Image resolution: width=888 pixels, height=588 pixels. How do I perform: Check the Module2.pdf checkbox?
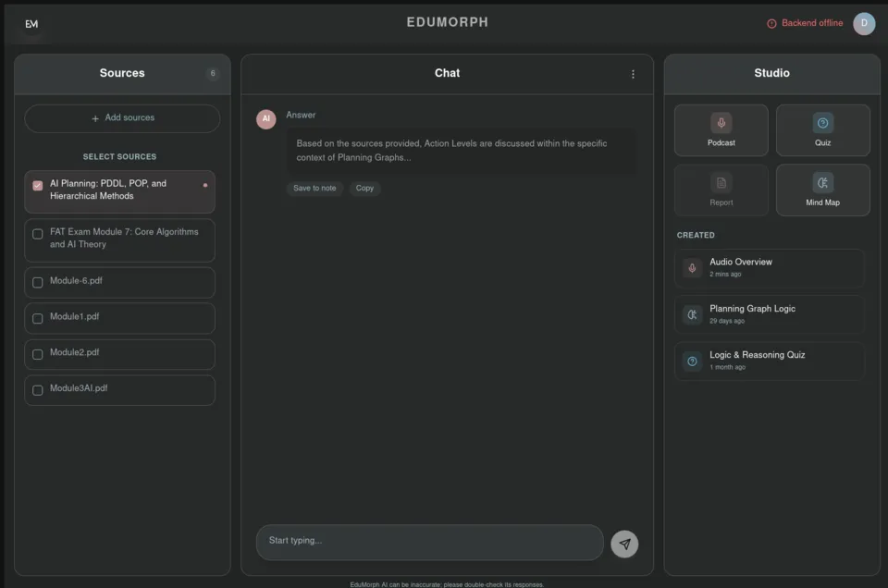[x=37, y=354]
